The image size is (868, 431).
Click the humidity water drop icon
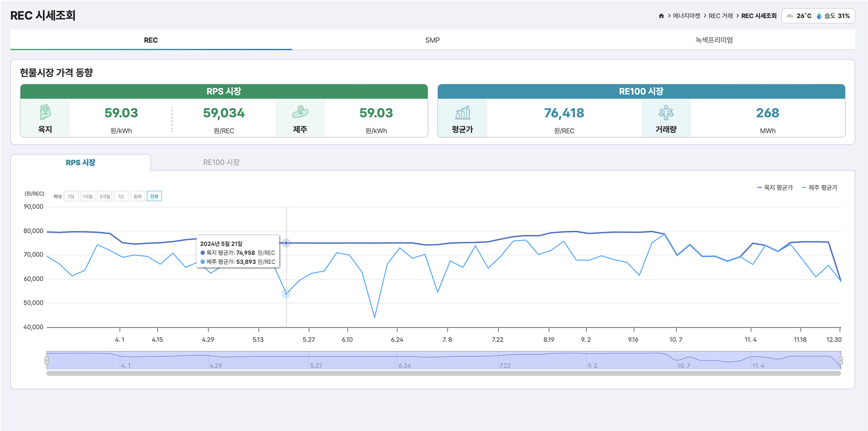point(819,16)
